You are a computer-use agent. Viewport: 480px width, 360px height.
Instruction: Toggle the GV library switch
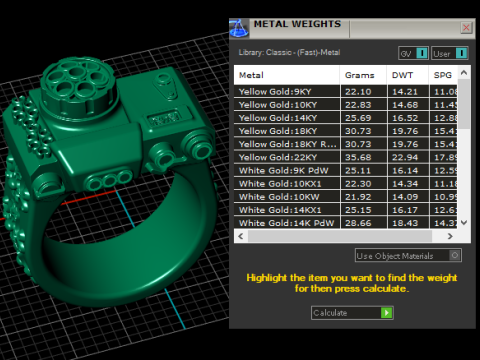413,53
